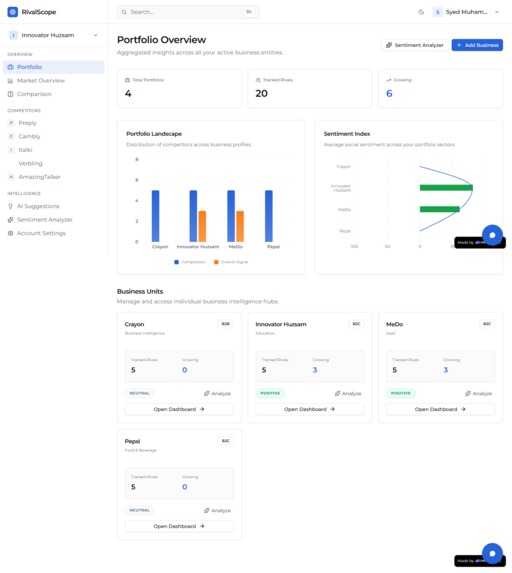Open the chat bubble at page bottom

pyautogui.click(x=492, y=553)
